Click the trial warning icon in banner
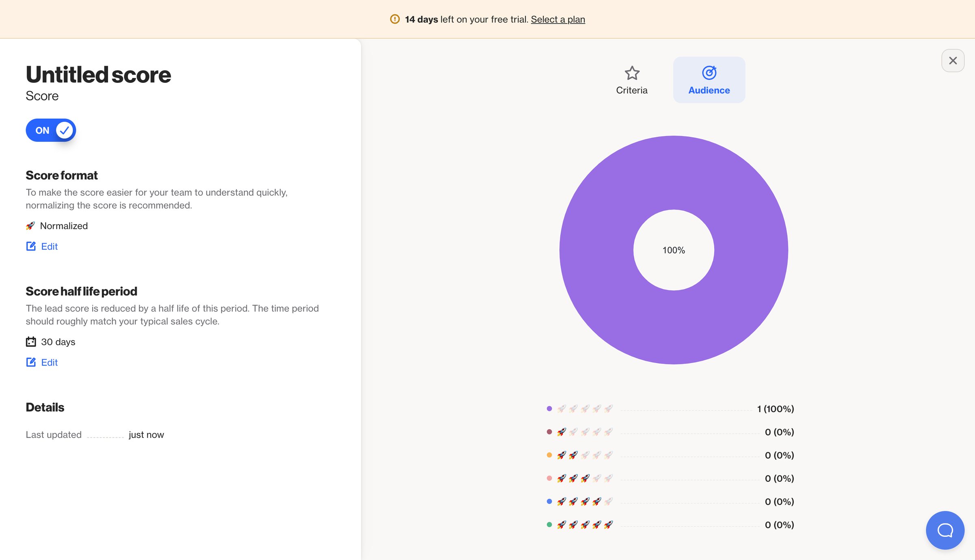The image size is (975, 560). [x=394, y=19]
